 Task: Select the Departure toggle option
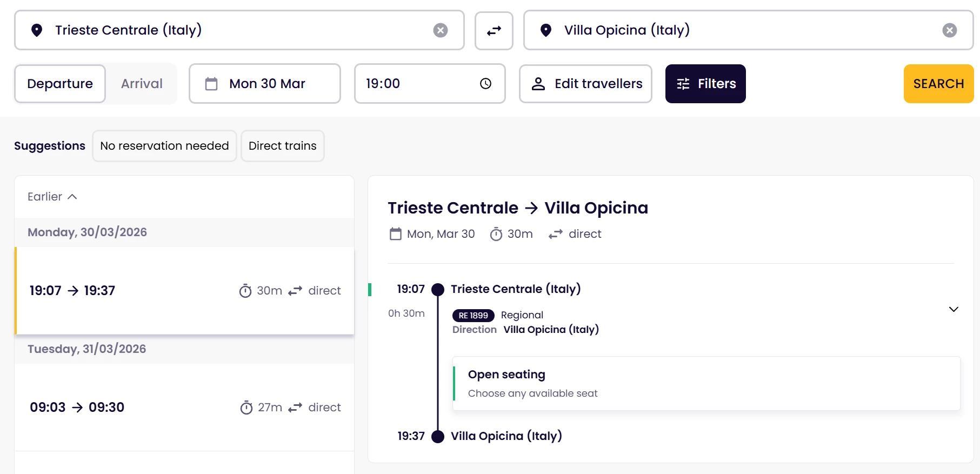pyautogui.click(x=60, y=84)
